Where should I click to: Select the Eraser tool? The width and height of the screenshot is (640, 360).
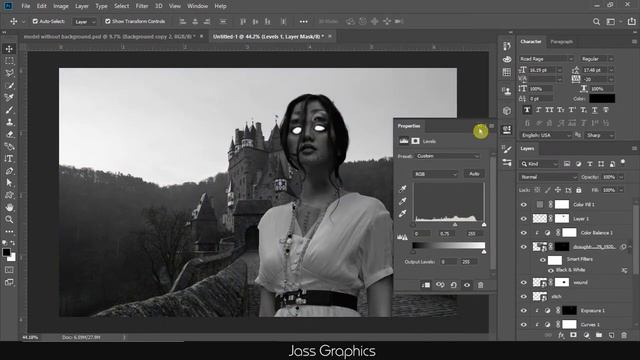(9, 134)
